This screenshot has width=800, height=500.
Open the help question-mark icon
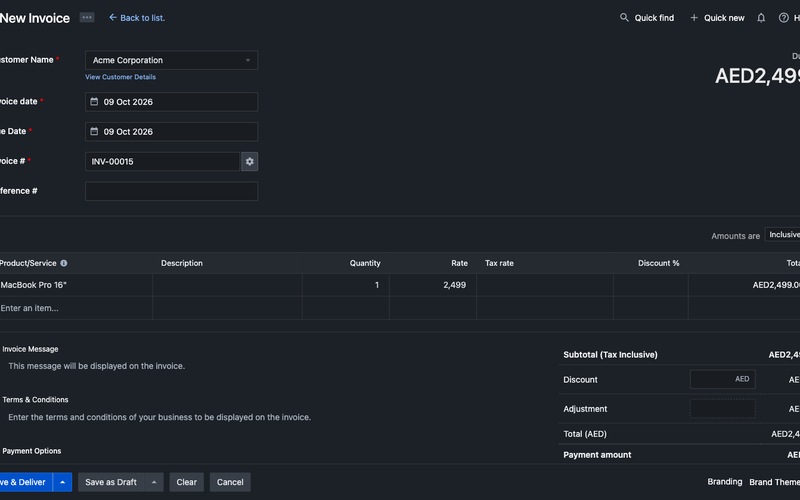pos(783,18)
